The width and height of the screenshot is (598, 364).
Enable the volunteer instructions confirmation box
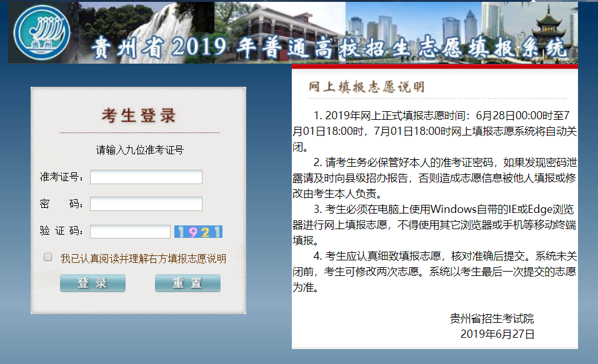(47, 257)
